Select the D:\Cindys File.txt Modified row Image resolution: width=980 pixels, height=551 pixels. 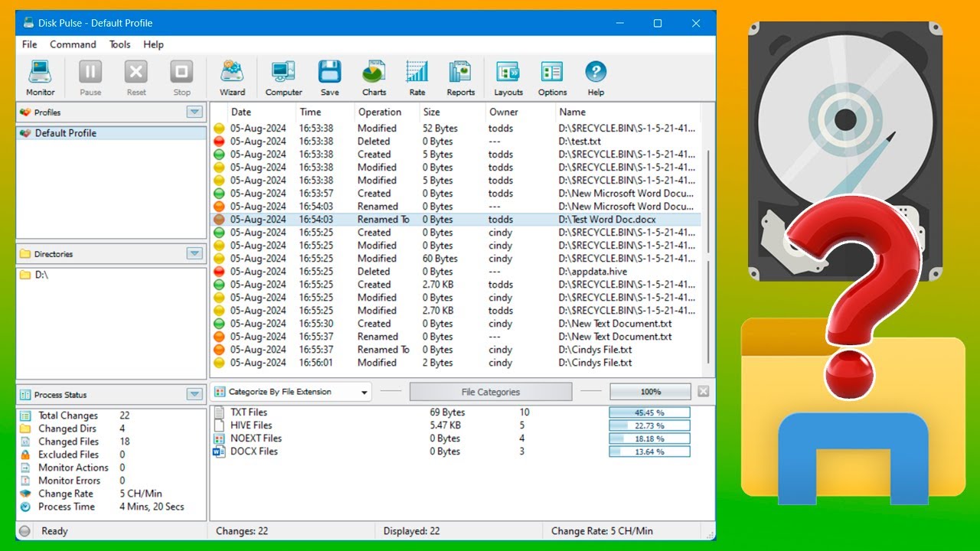(456, 363)
